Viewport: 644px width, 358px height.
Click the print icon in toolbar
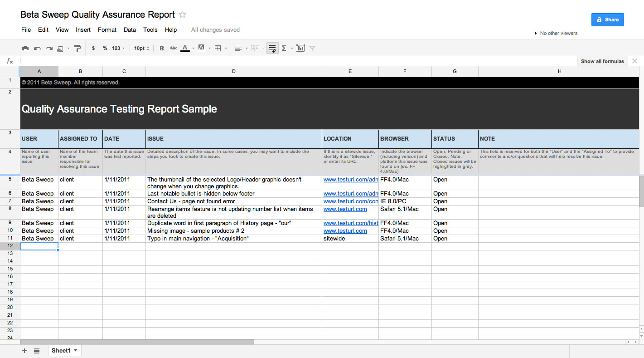(25, 48)
